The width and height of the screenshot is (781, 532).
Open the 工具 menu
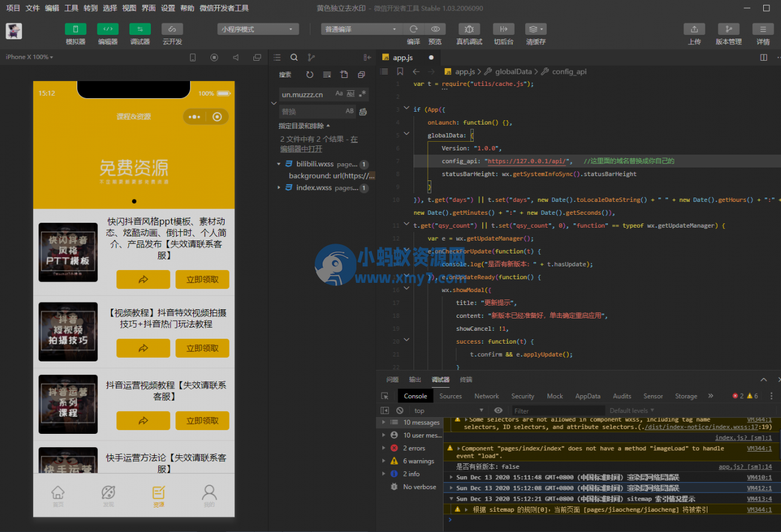click(71, 8)
